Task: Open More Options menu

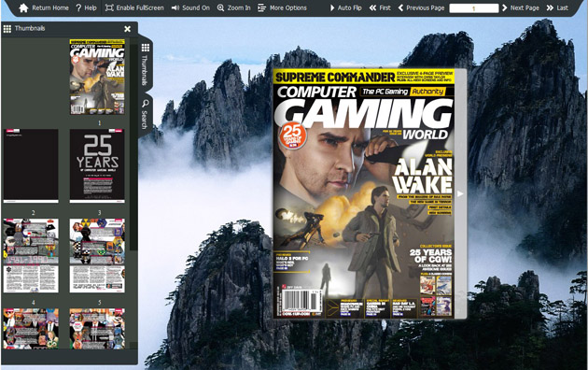Action: tap(283, 7)
